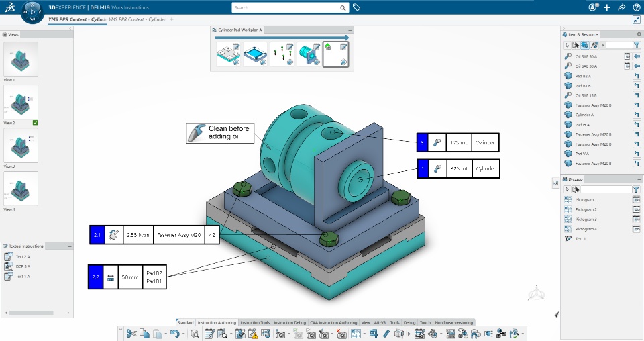
Task: Click the warning-triangle instruction icon
Action: tap(254, 334)
